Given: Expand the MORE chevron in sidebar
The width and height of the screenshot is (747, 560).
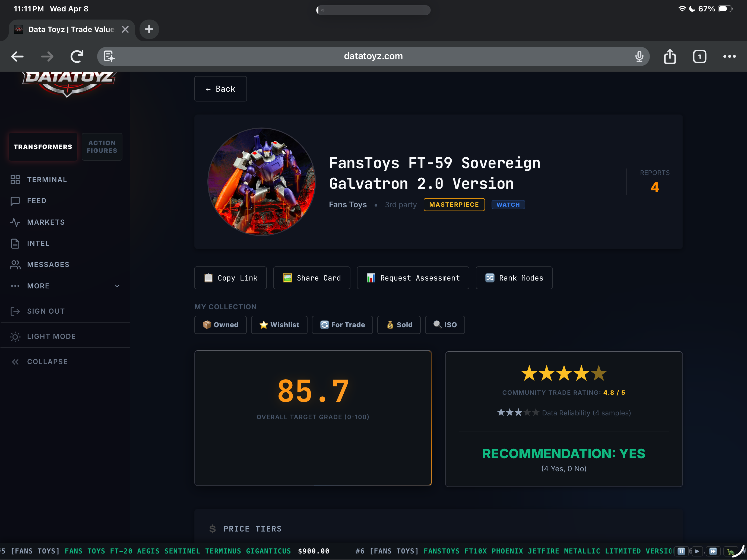Looking at the screenshot, I should [117, 286].
